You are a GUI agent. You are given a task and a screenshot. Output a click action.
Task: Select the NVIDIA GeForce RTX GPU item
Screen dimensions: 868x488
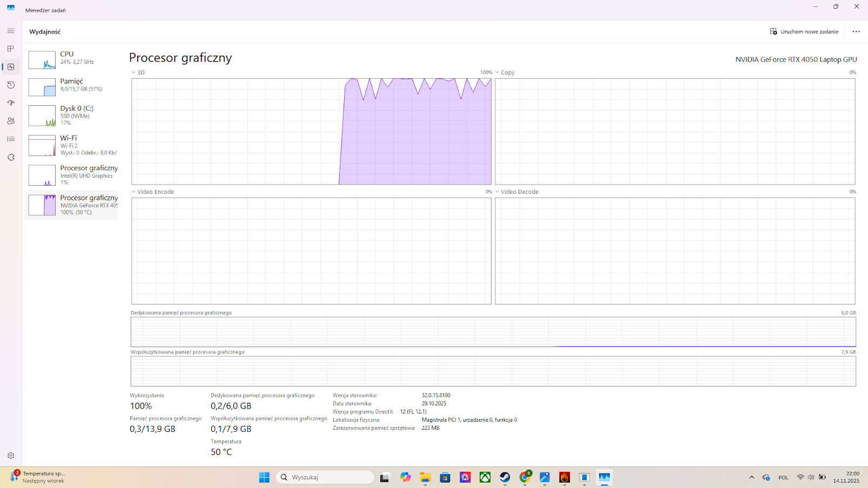71,205
